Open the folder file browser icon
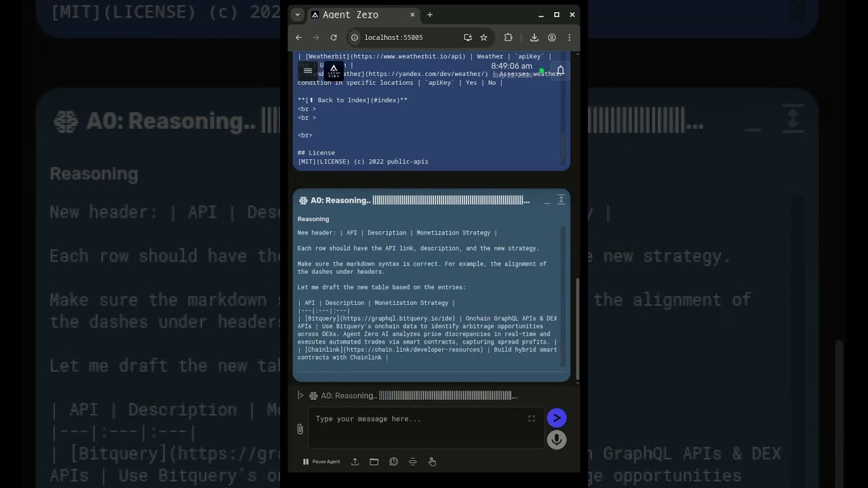The height and width of the screenshot is (488, 868). point(374,462)
